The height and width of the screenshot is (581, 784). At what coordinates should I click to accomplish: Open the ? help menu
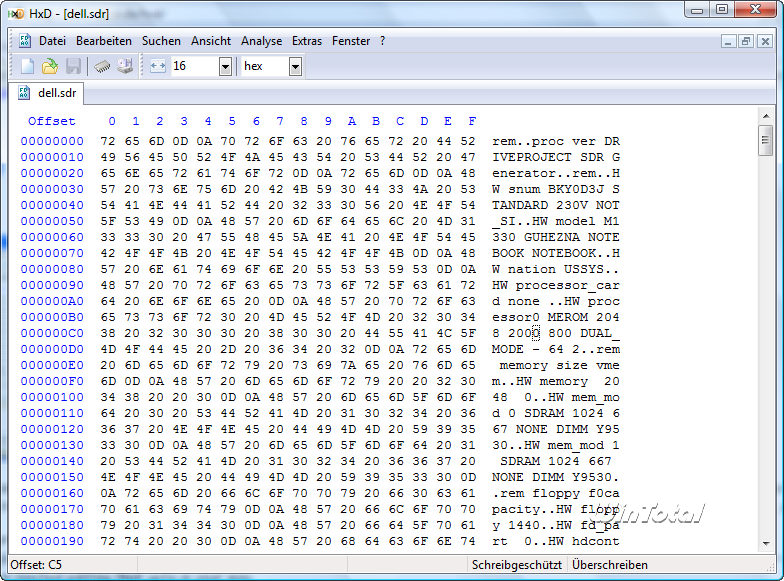point(382,41)
